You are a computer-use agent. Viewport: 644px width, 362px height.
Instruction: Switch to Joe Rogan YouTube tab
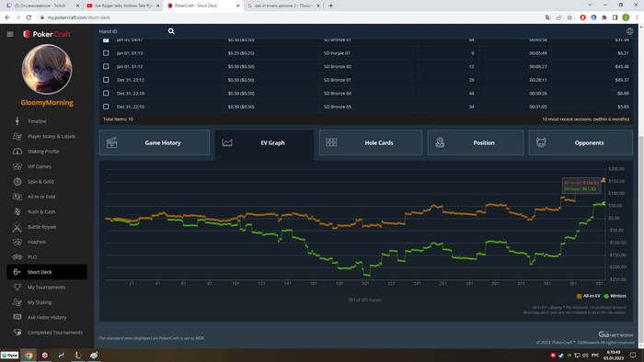pyautogui.click(x=122, y=6)
